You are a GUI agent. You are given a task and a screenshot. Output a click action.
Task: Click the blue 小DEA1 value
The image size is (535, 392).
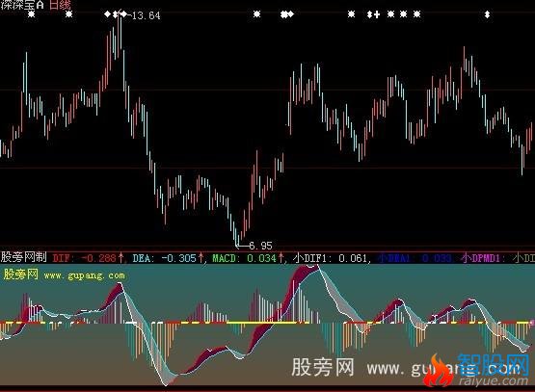pos(415,258)
